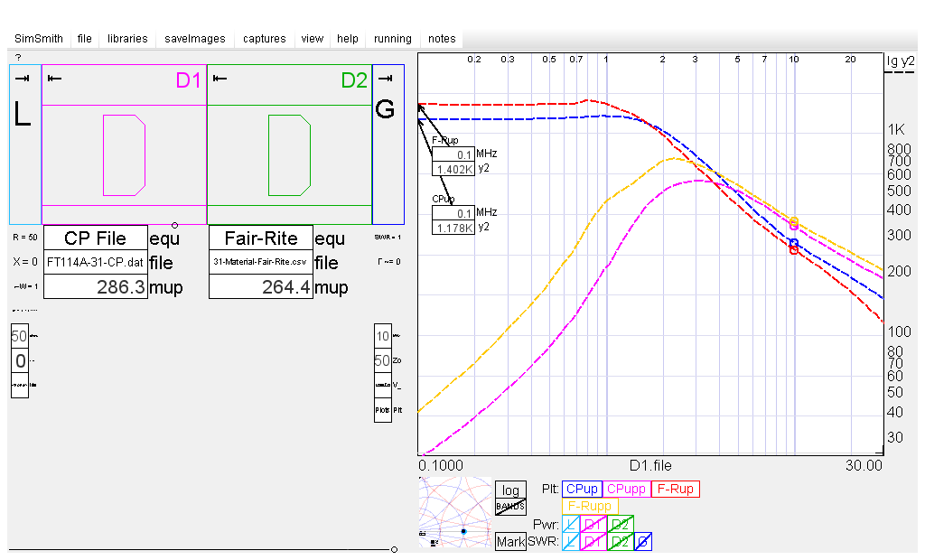Click the CP File name field
Viewport: 925px width, 560px height.
[96, 238]
